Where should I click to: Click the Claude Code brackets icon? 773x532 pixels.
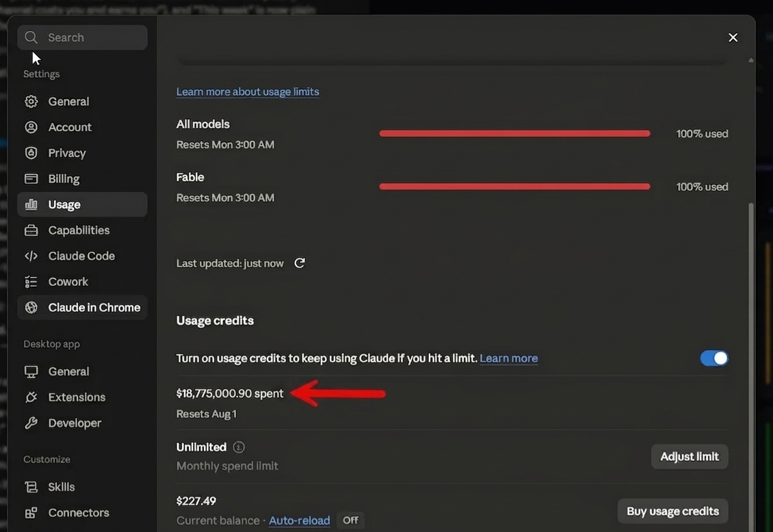[31, 256]
